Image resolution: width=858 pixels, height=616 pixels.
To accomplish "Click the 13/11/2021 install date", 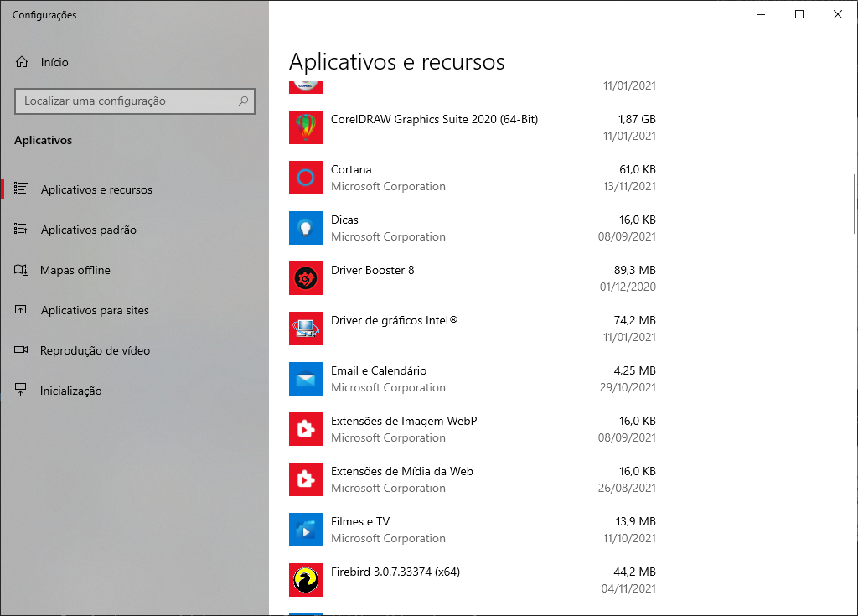I will [x=629, y=186].
